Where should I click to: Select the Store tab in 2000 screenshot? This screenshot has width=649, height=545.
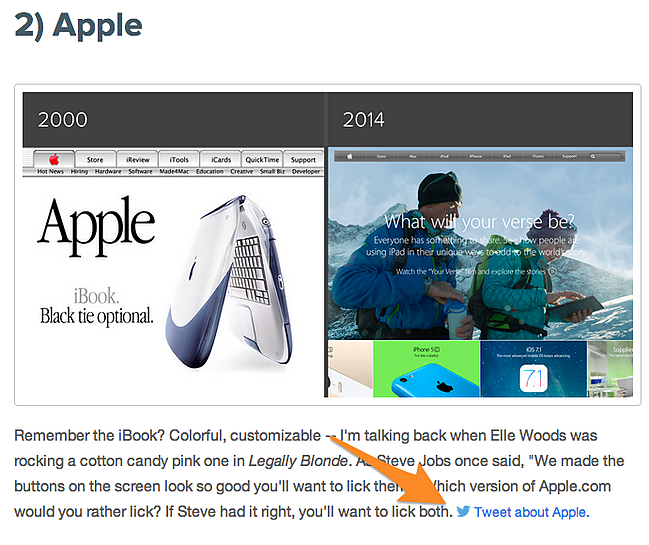tap(95, 159)
